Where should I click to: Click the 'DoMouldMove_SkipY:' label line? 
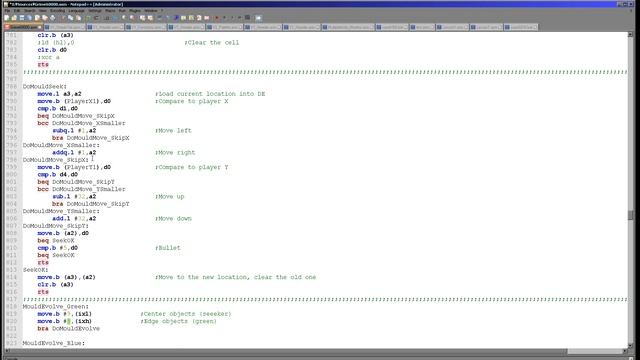point(56,226)
